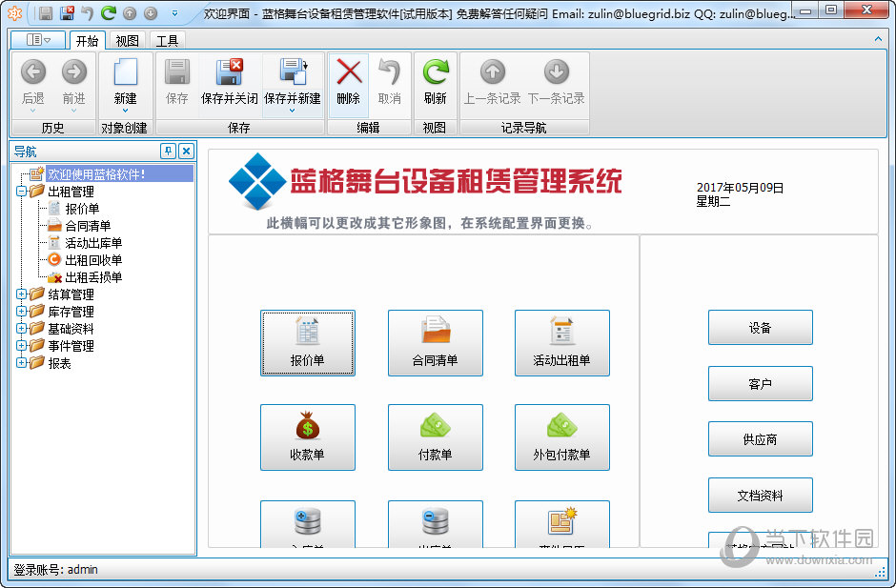The image size is (896, 588).
Task: Open the 新建 dropdown arrow
Action: click(x=125, y=111)
